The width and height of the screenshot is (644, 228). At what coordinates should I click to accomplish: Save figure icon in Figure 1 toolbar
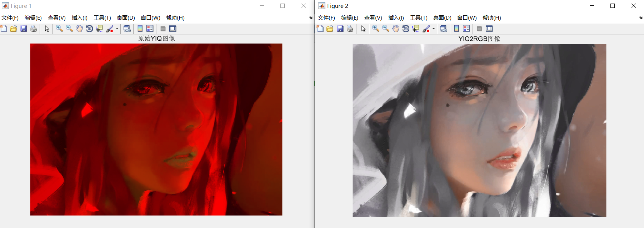tap(24, 29)
